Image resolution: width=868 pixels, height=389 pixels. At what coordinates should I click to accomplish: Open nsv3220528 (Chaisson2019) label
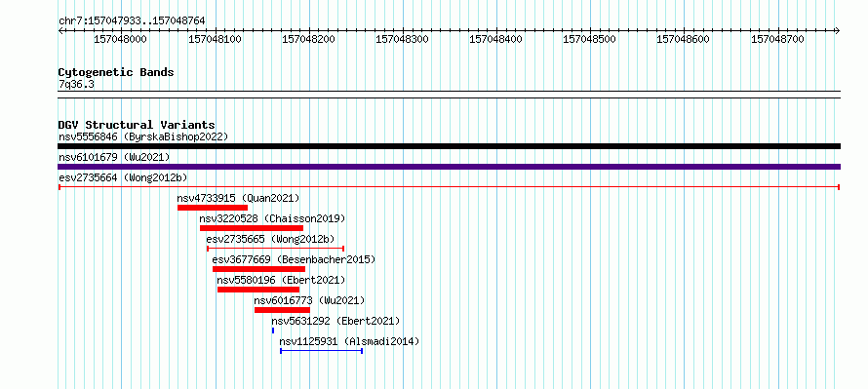272,218
